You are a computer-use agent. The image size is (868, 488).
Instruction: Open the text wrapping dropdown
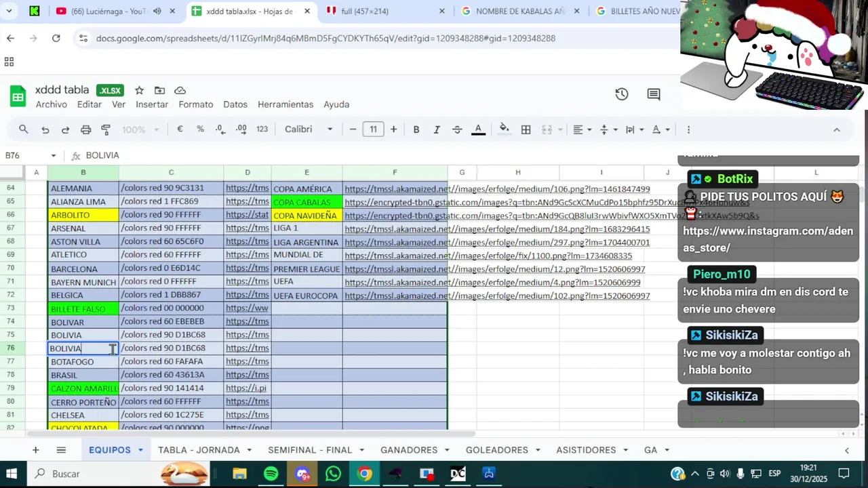633,129
